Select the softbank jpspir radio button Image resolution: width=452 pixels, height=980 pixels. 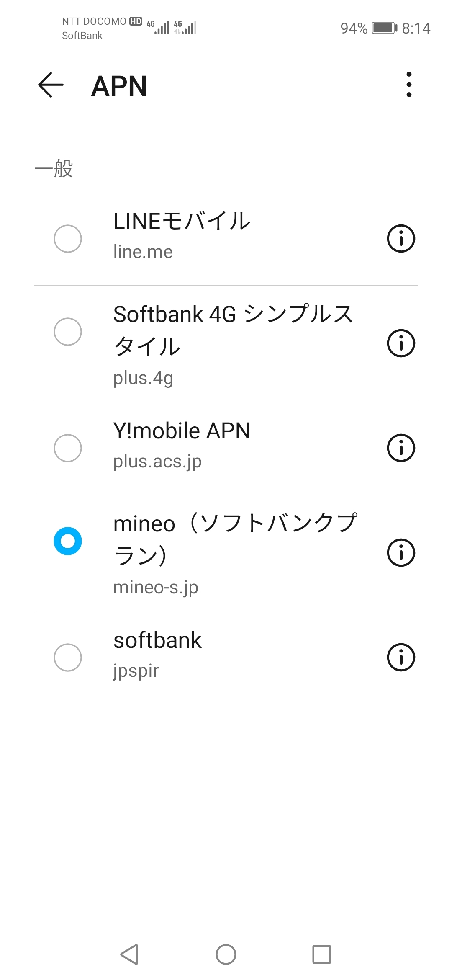[68, 658]
